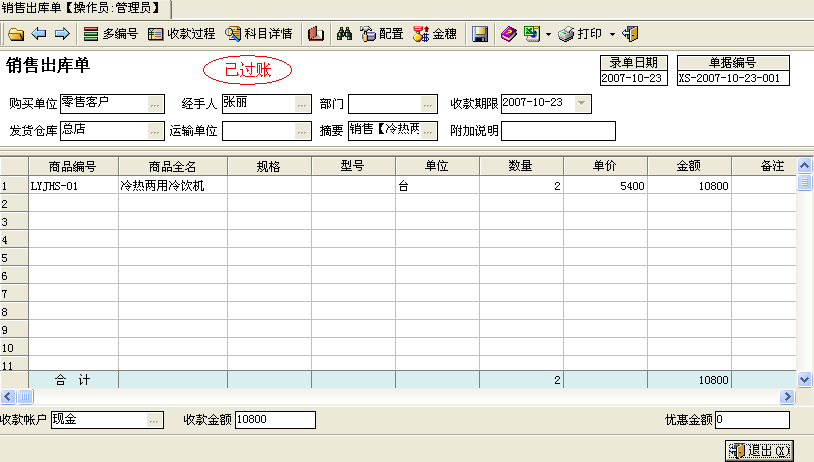The image size is (814, 462).
Task: Open the folder icon in the toolbar
Action: click(x=16, y=34)
